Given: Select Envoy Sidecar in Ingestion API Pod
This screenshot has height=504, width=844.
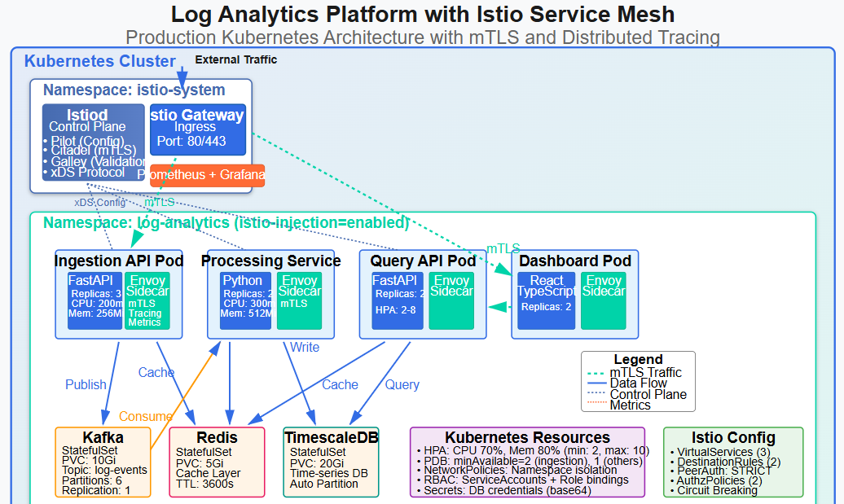Looking at the screenshot, I should point(147,300).
